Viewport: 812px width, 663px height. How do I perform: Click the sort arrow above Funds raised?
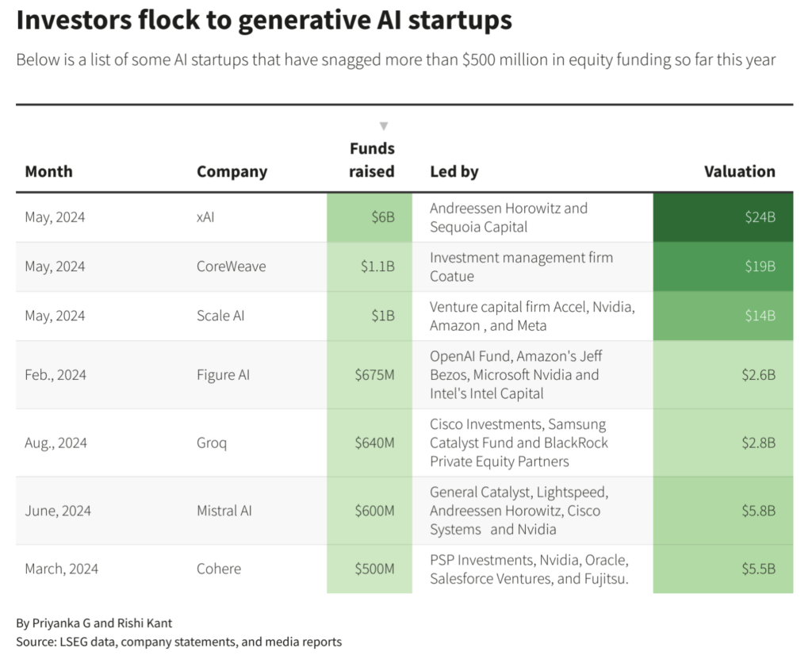tap(384, 126)
